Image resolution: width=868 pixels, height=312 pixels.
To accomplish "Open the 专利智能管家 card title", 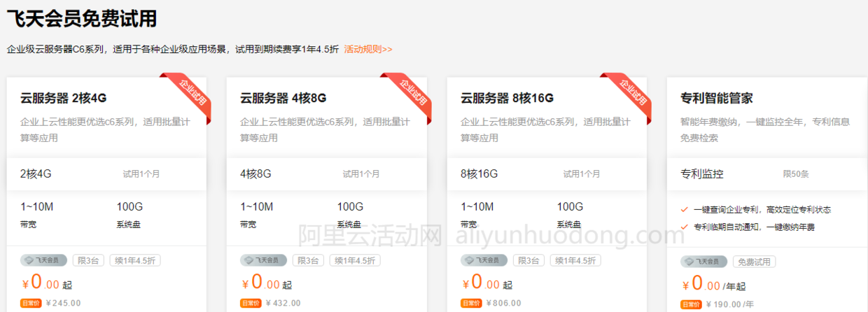I will tap(717, 98).
